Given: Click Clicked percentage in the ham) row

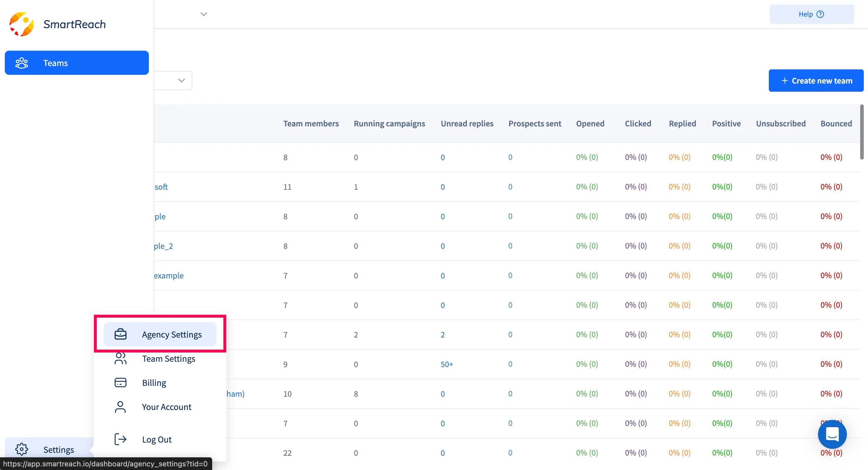Looking at the screenshot, I should click(636, 394).
